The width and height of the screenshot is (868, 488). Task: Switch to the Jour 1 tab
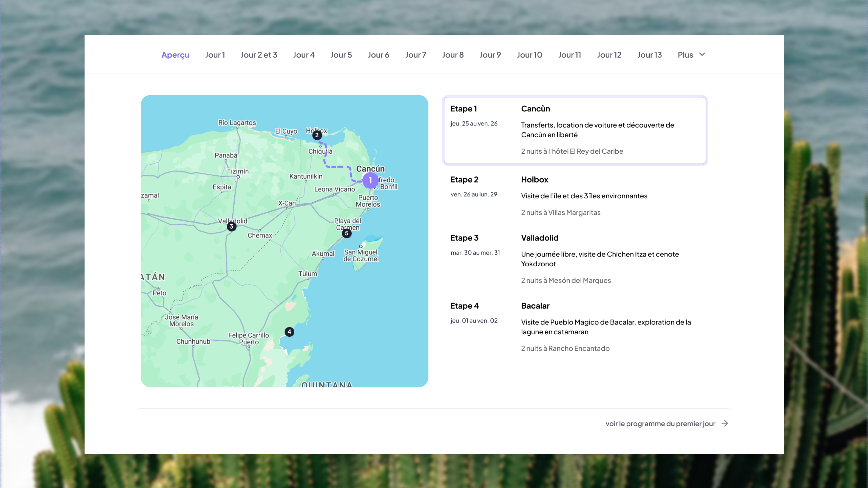tap(215, 54)
